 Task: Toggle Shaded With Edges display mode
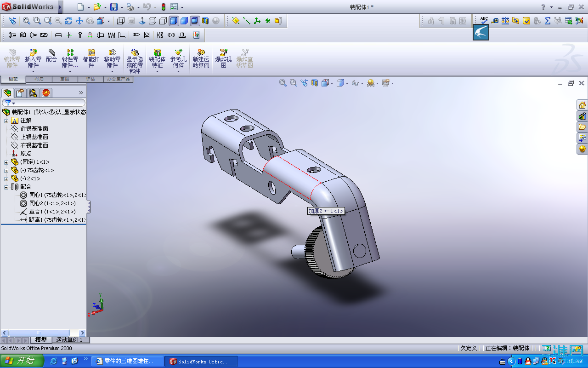174,21
